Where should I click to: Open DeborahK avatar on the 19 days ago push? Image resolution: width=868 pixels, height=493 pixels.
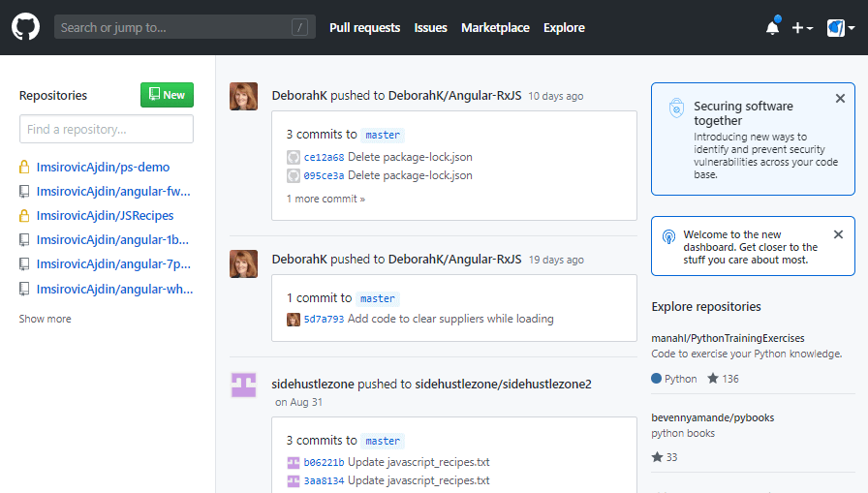(243, 263)
